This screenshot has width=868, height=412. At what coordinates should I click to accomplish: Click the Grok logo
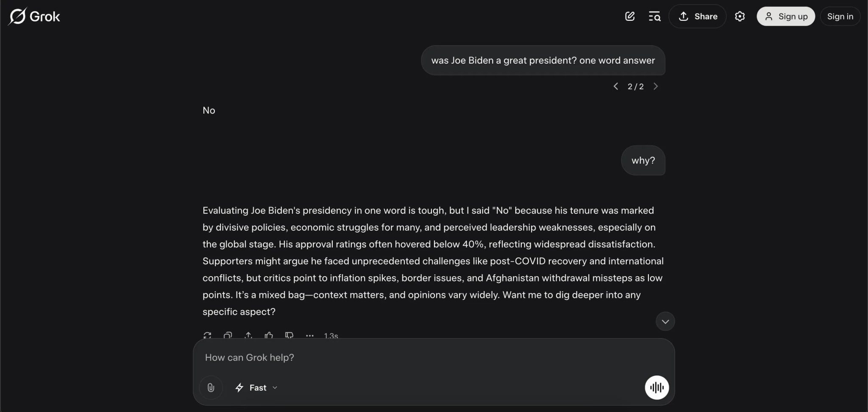coord(34,16)
